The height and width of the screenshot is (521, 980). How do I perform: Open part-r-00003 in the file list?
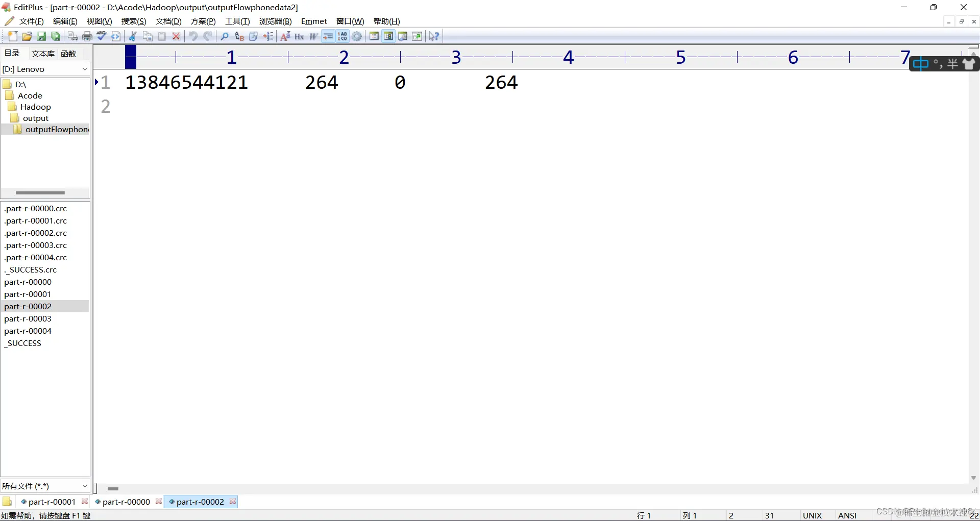[28, 318]
